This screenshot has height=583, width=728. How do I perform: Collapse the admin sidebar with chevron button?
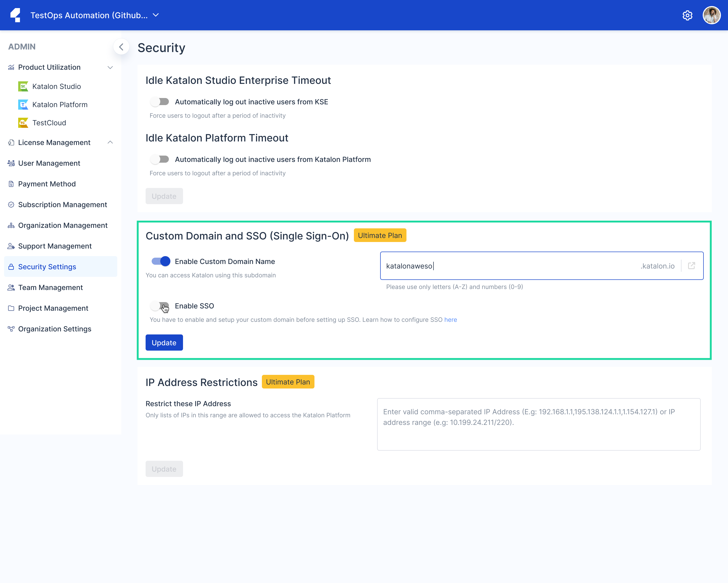(121, 47)
